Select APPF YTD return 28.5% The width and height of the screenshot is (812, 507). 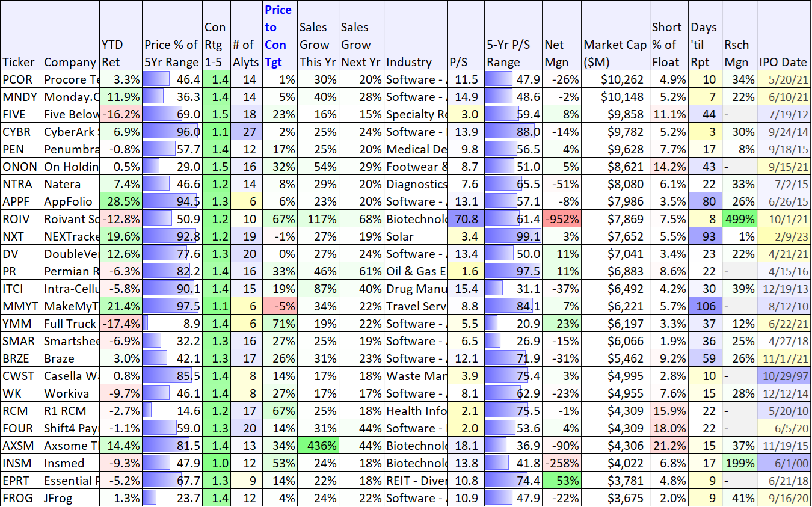(x=121, y=201)
